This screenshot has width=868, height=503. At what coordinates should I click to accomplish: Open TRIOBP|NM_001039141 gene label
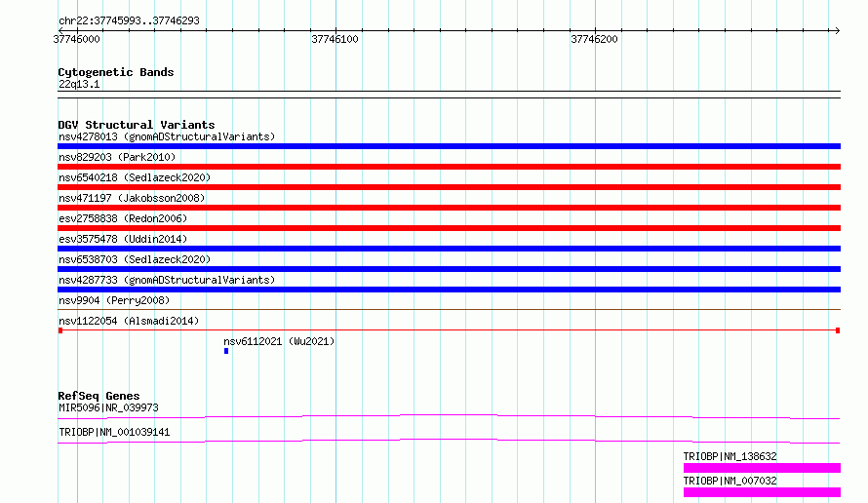tap(114, 432)
